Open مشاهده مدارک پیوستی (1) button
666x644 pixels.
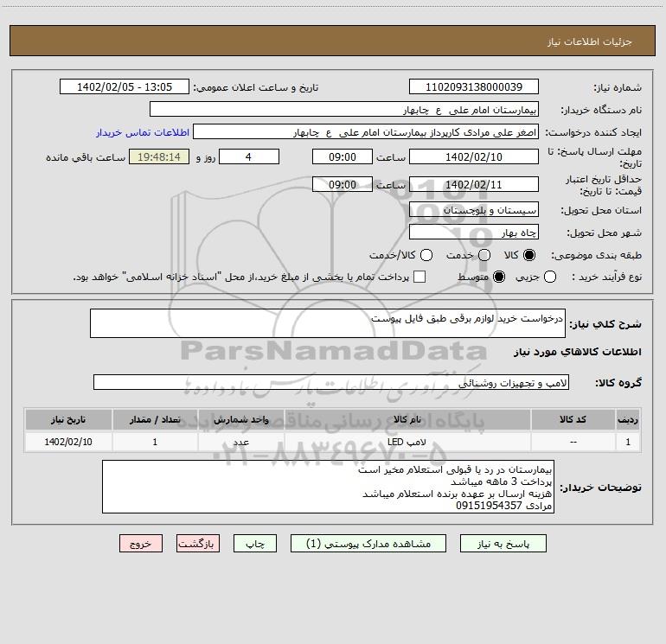point(368,544)
